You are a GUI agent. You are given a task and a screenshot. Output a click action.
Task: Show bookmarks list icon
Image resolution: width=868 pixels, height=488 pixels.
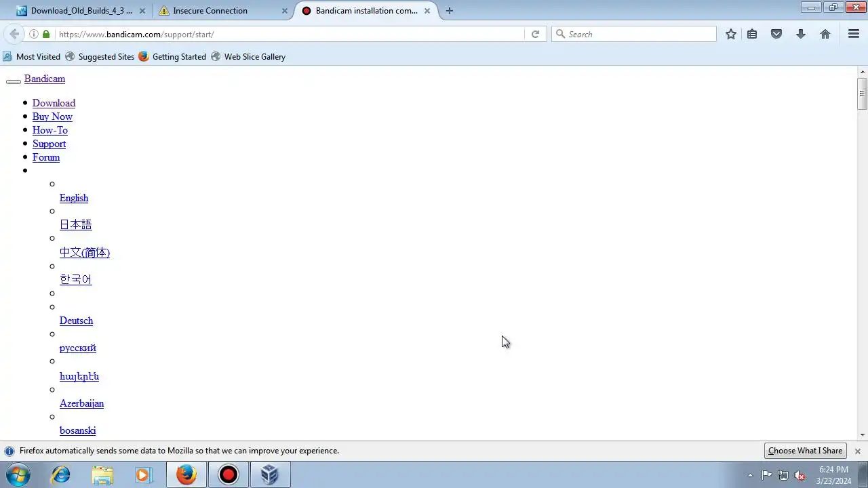[752, 34]
